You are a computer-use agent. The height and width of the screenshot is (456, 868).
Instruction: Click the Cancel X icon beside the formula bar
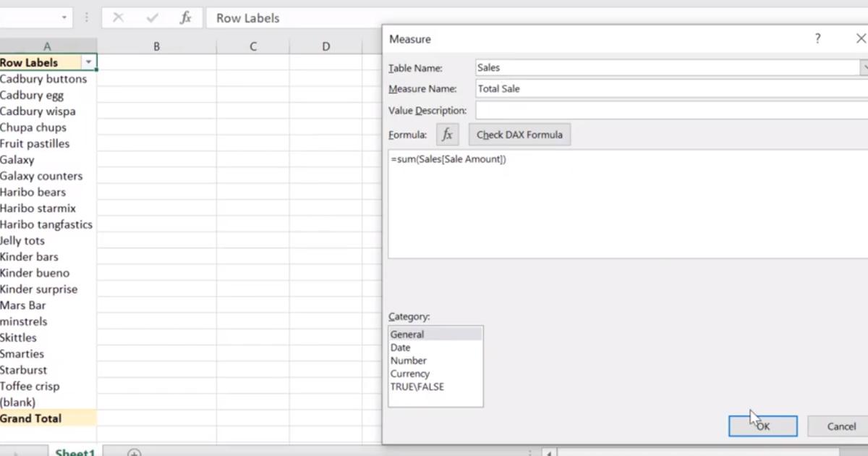pos(118,17)
